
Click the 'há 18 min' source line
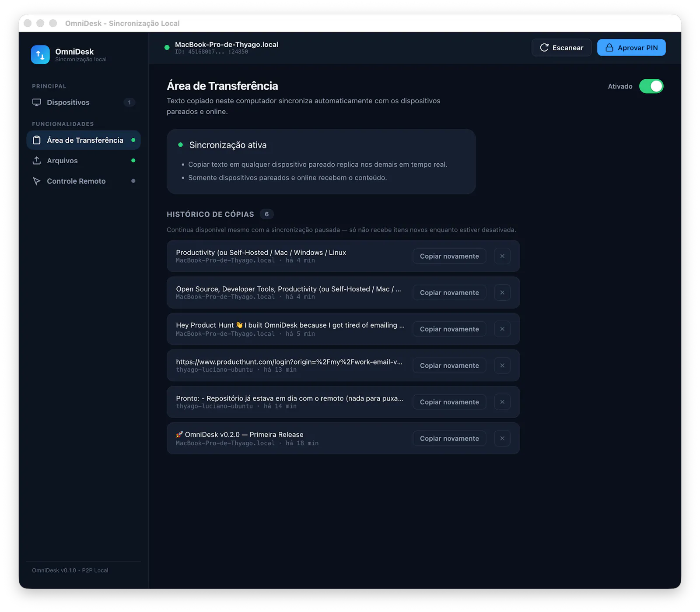click(247, 443)
